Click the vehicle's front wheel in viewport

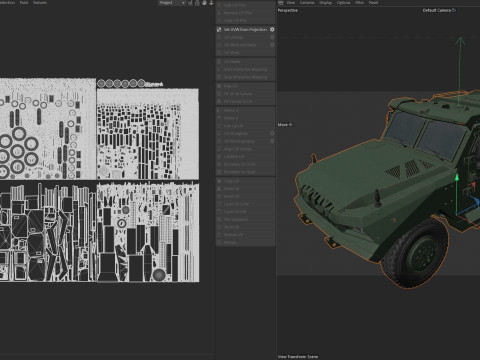tap(415, 253)
